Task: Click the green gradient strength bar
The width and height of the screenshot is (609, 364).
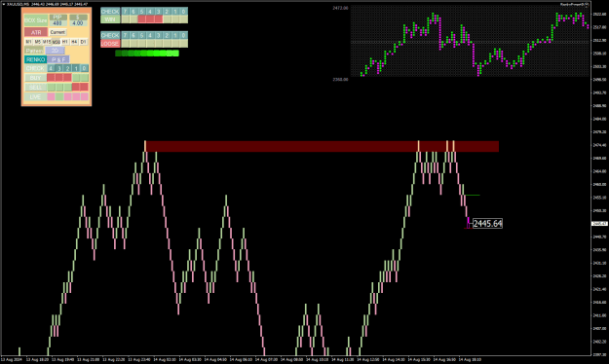Action: 147,54
